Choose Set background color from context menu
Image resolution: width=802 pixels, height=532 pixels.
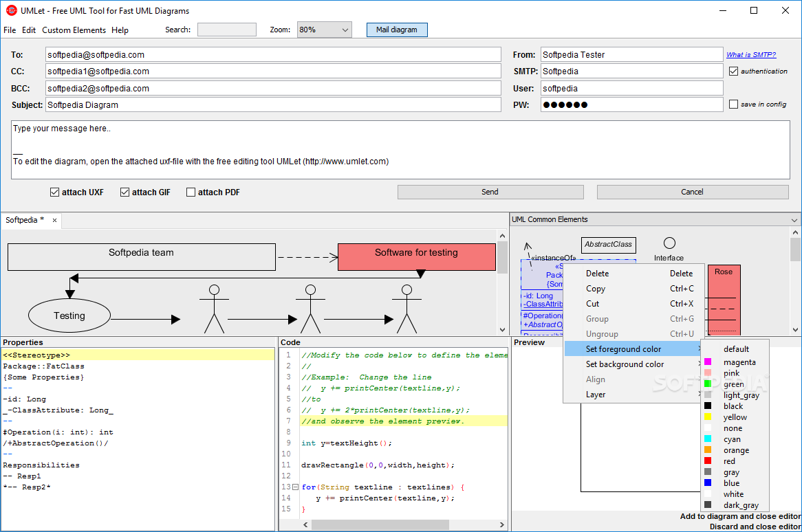[x=625, y=364]
